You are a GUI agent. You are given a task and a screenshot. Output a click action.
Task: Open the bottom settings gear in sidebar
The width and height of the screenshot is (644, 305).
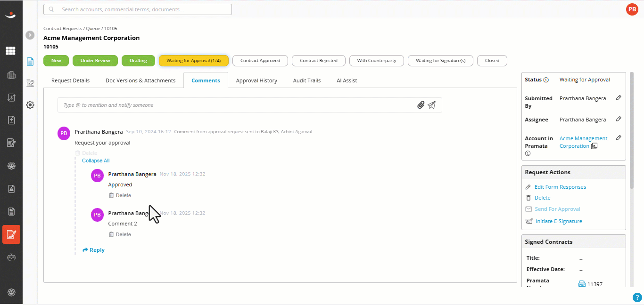tap(11, 292)
